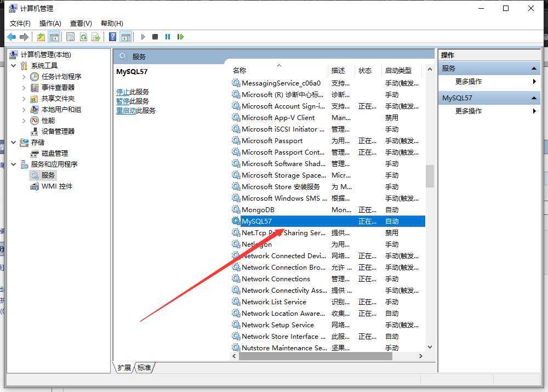The height and width of the screenshot is (392, 548).
Task: Select 事件查看器 in the tree
Action: [x=58, y=87]
